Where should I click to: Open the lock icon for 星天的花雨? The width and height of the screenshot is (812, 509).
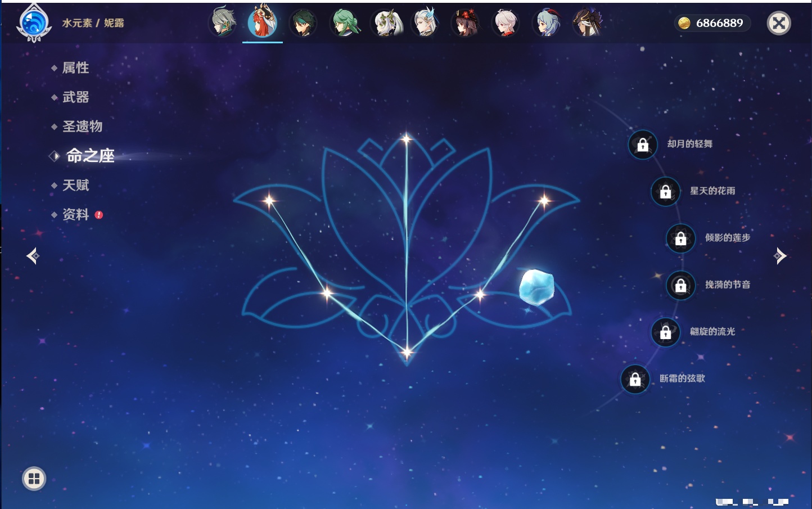point(666,192)
